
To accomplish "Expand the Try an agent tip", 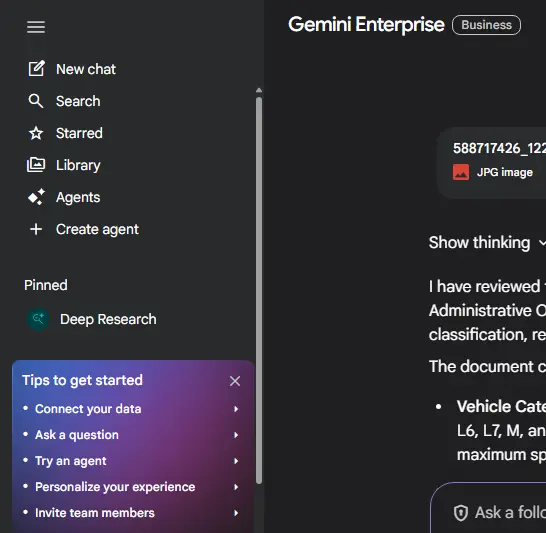I will [x=131, y=461].
